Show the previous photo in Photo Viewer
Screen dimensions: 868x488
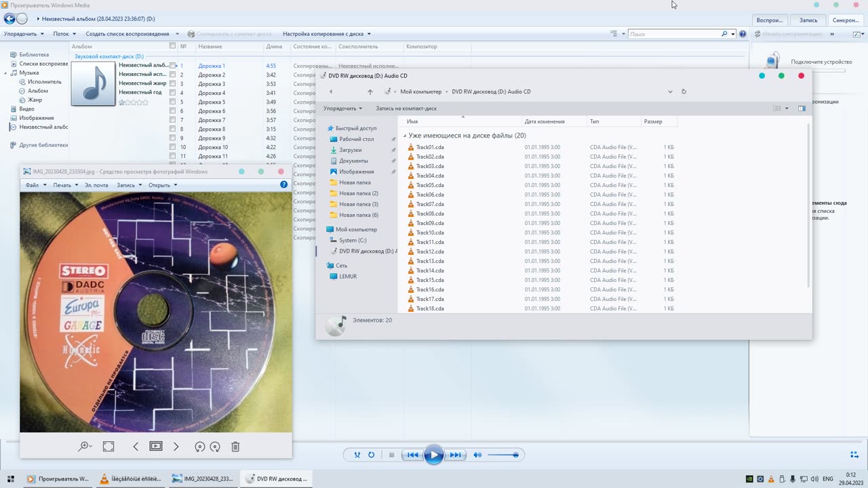tap(136, 446)
